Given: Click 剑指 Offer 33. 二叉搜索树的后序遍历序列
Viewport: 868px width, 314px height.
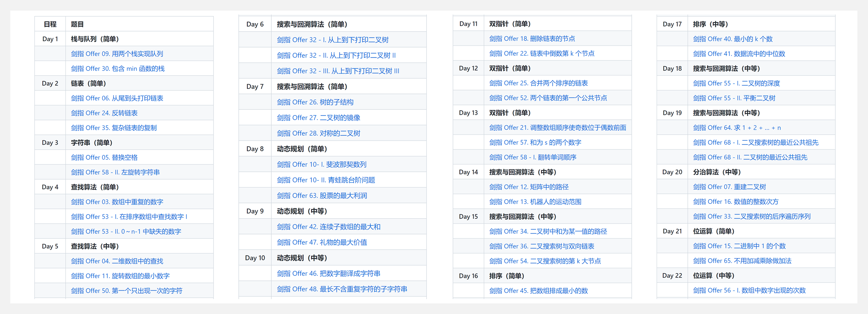Looking at the screenshot, I should pyautogui.click(x=751, y=217).
